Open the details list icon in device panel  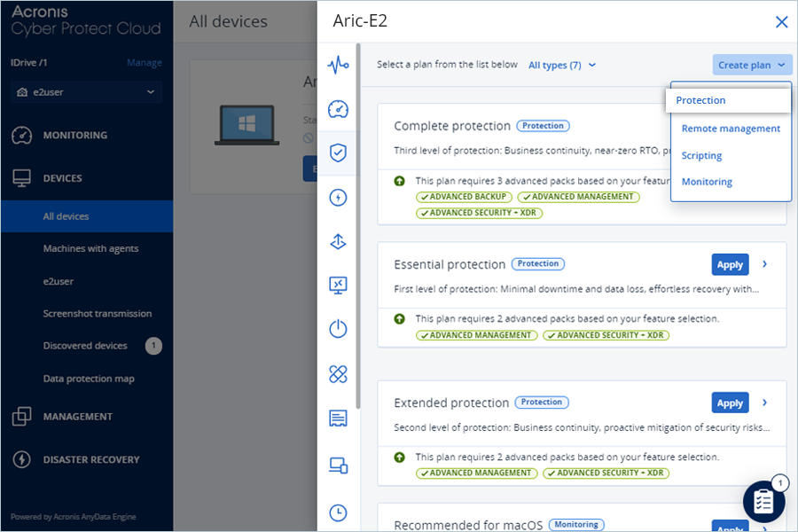(x=338, y=419)
